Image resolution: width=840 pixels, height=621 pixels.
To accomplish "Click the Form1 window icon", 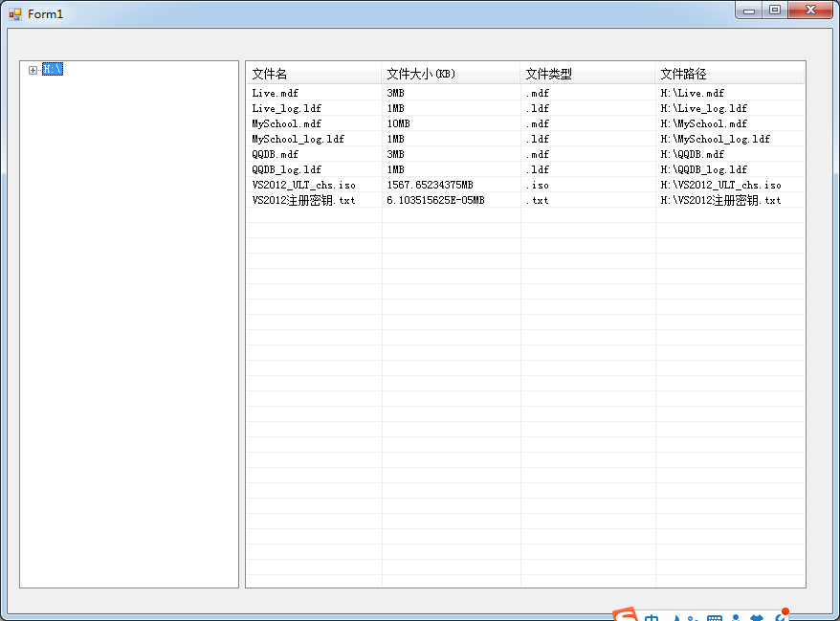I will pos(15,14).
